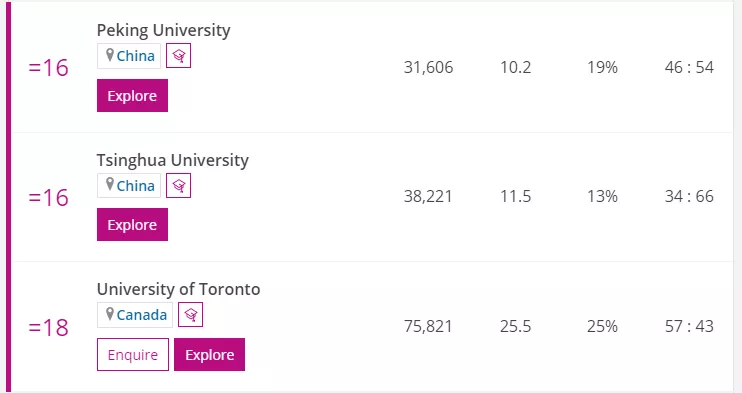Explore Tsinghua University's profile
This screenshot has width=742, height=393.
[x=132, y=224]
